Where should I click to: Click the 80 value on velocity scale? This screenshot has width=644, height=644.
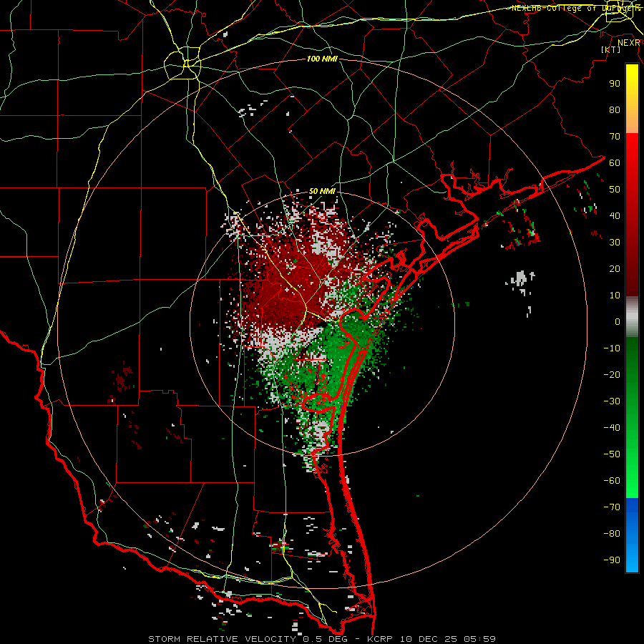[615, 110]
